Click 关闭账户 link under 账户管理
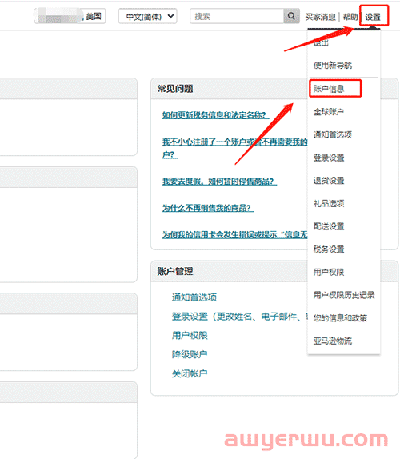This screenshot has height=459, width=400. tap(190, 373)
